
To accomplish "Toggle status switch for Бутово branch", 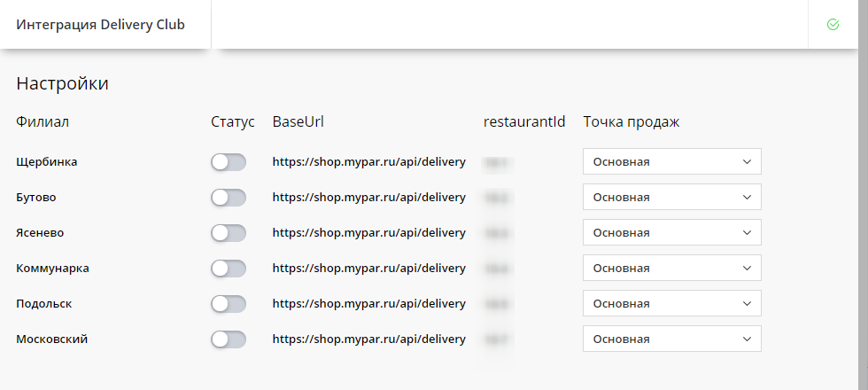I will [228, 198].
